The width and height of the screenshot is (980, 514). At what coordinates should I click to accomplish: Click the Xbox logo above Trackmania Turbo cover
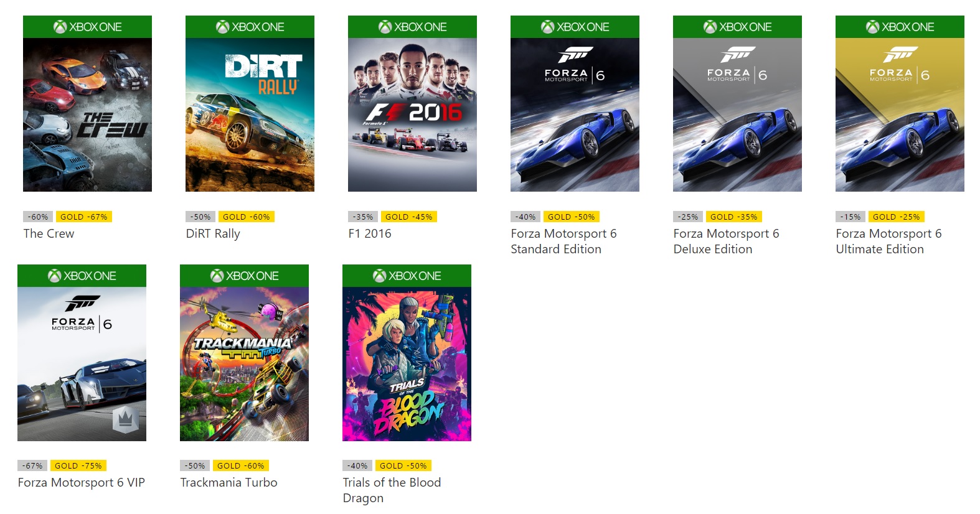click(x=217, y=276)
